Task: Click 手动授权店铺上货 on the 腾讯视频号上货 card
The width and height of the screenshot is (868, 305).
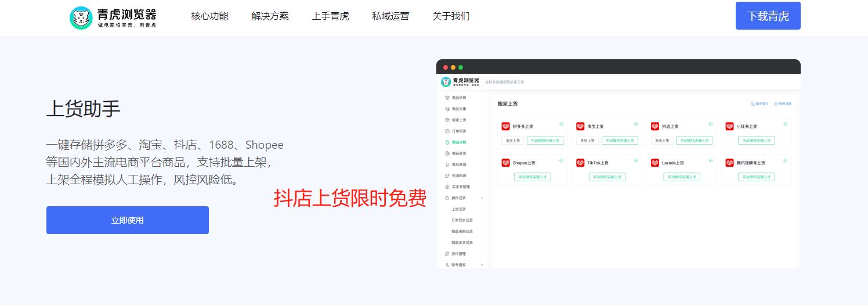Action: (x=757, y=177)
